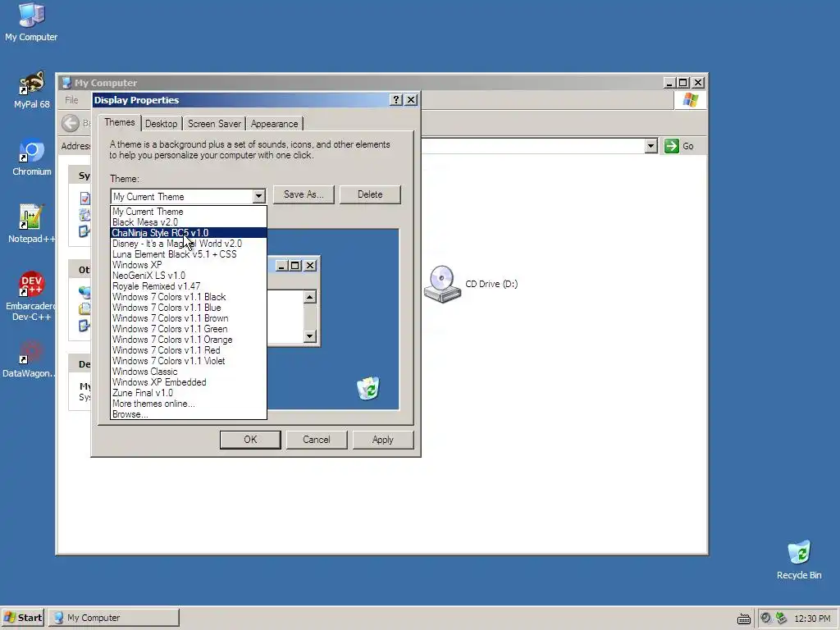Open the Start menu
840x630 pixels.
[22, 618]
